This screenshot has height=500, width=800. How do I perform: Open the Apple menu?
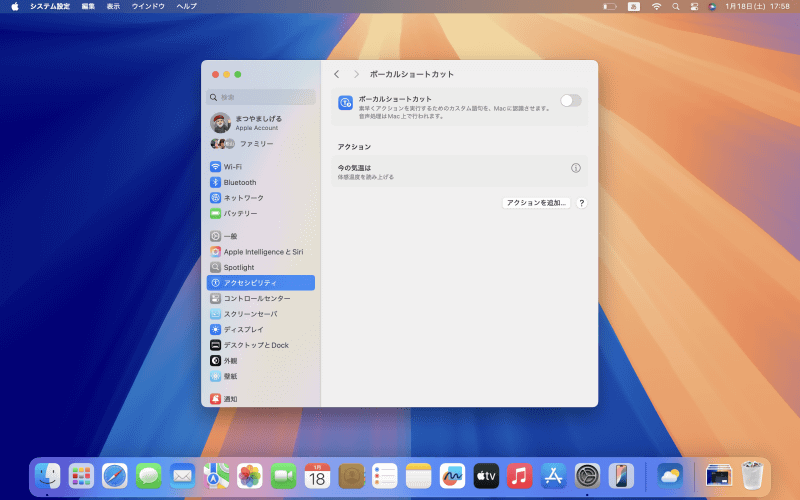[x=15, y=6]
